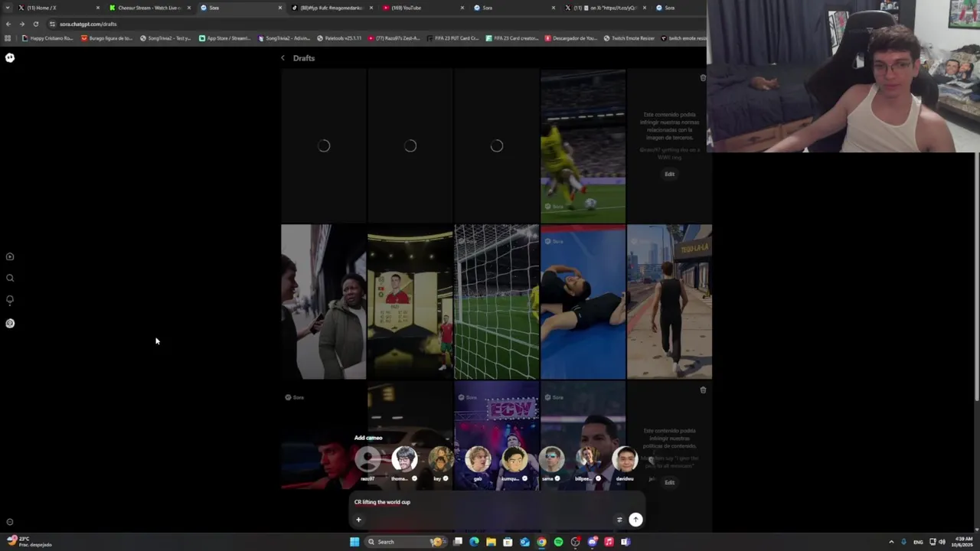
Task: Click Edit on the bottom blocked draft
Action: point(670,482)
